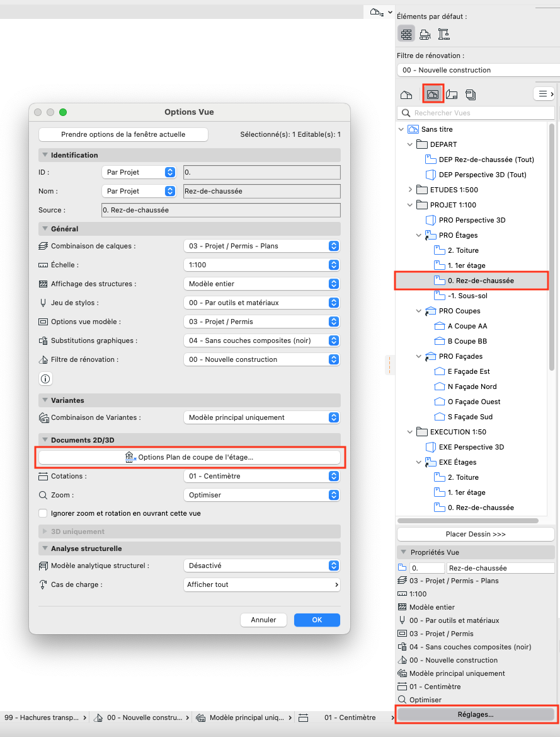Click the E Façade Est elevation icon
The height and width of the screenshot is (737, 560).
tap(439, 371)
